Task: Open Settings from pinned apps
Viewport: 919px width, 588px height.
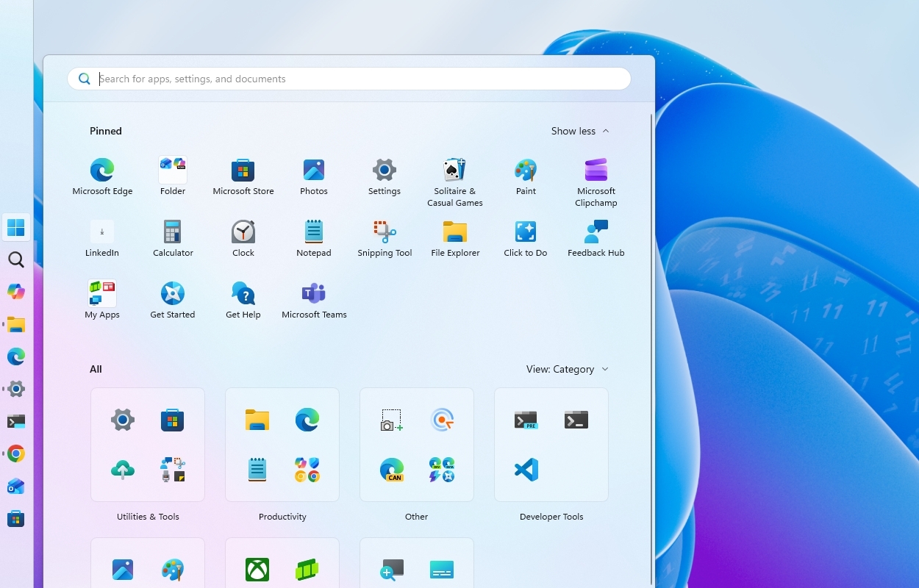Action: [x=385, y=177]
